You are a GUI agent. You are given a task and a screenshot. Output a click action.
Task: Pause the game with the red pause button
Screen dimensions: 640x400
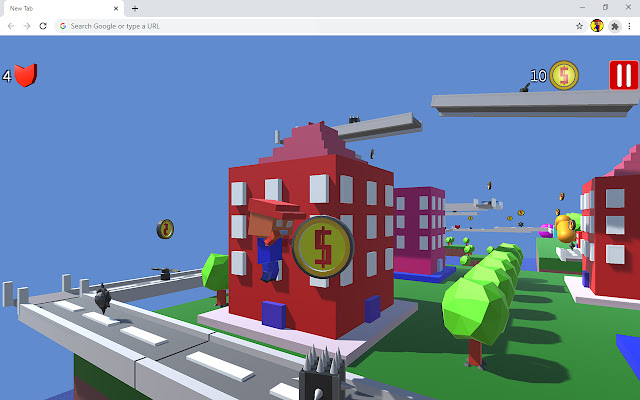[624, 75]
